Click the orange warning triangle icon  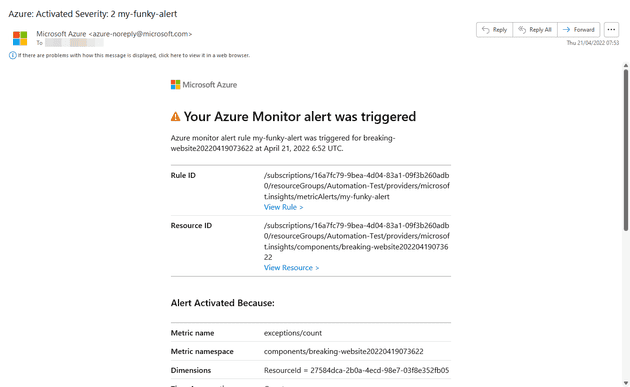[x=176, y=117]
